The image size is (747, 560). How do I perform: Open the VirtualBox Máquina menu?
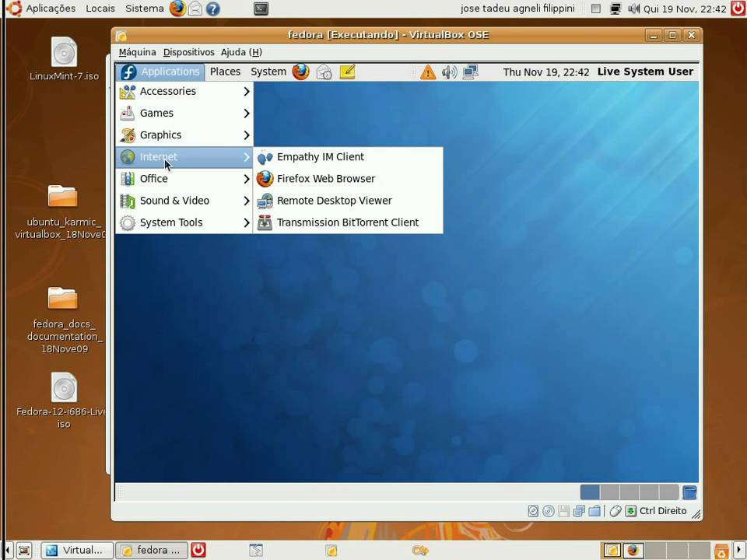coord(137,52)
